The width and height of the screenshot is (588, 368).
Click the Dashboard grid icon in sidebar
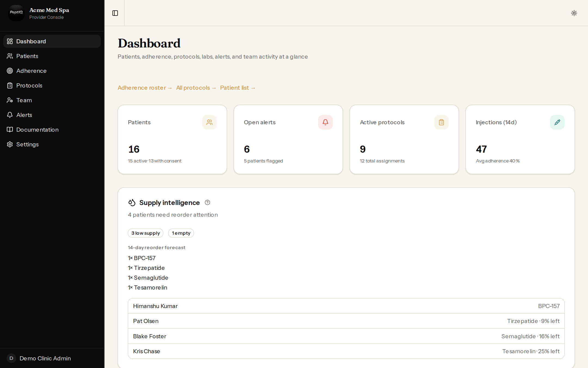click(x=10, y=41)
